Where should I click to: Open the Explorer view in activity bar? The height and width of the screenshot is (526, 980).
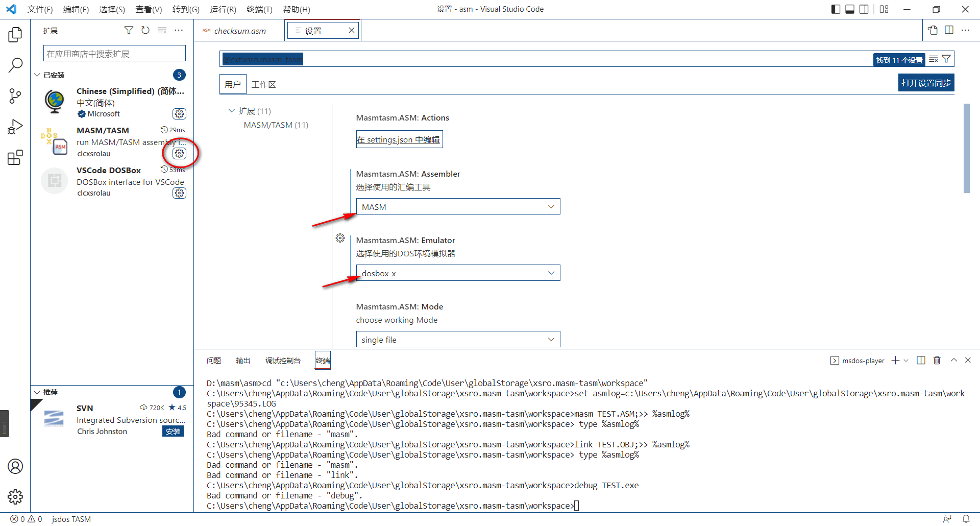[x=15, y=35]
